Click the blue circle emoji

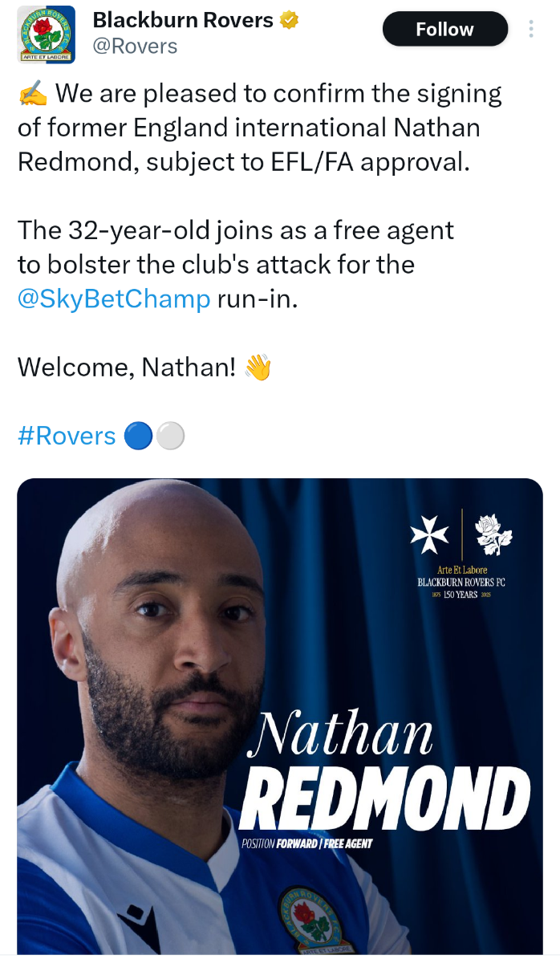(x=139, y=436)
